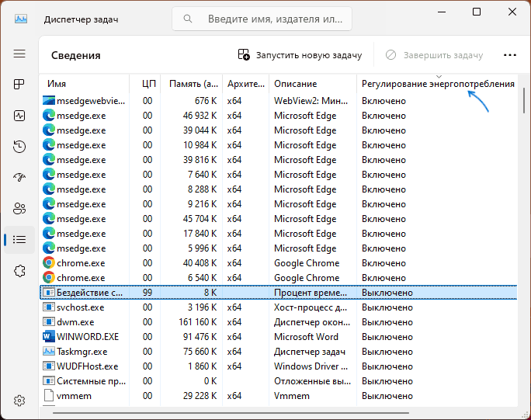Screen dimensions: 531x420
Task: Click the Chrome icon of 6 540 K process
Action: (49, 278)
